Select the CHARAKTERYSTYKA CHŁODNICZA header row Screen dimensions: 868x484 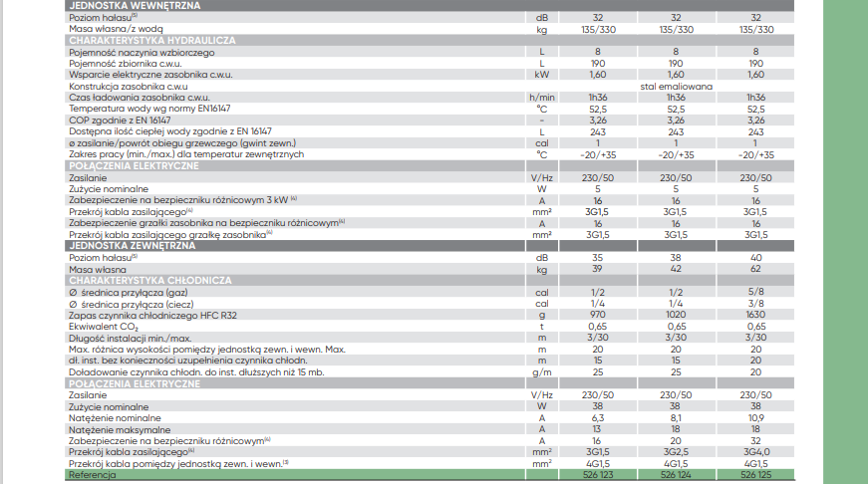[150, 280]
